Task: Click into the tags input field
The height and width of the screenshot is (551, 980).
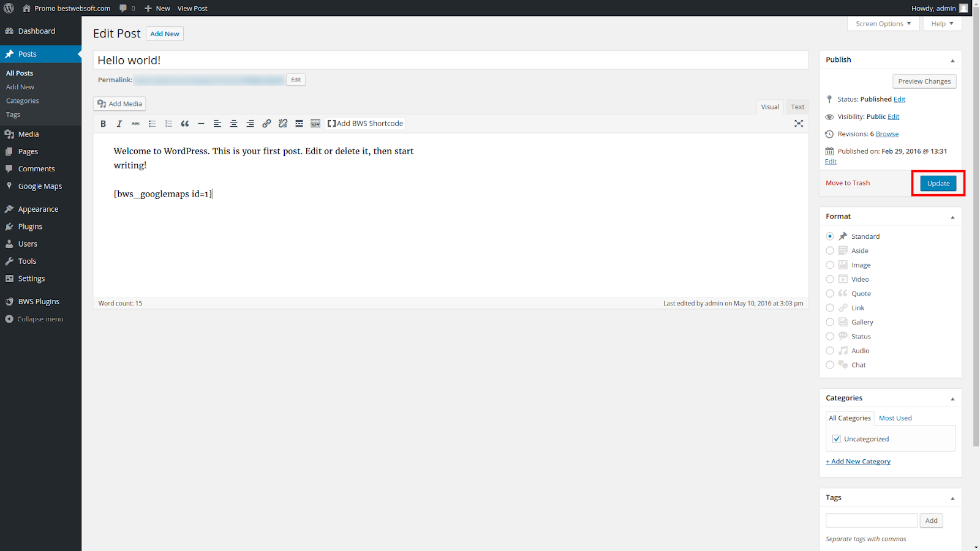Action: tap(872, 520)
